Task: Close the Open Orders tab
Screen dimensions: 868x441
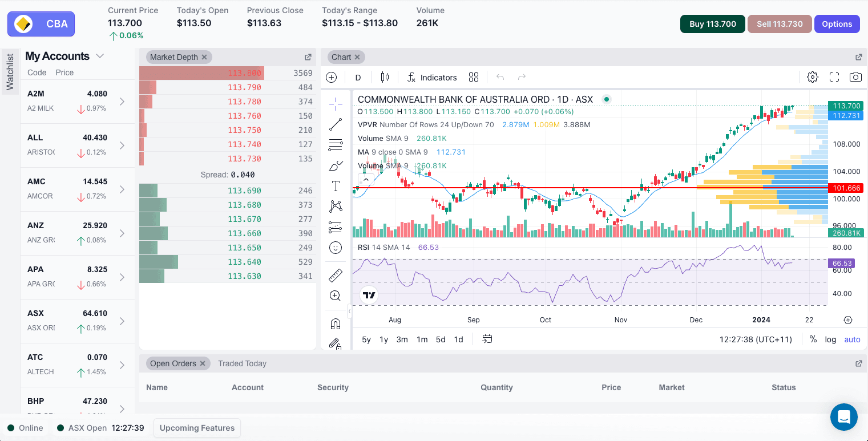Action: coord(203,363)
